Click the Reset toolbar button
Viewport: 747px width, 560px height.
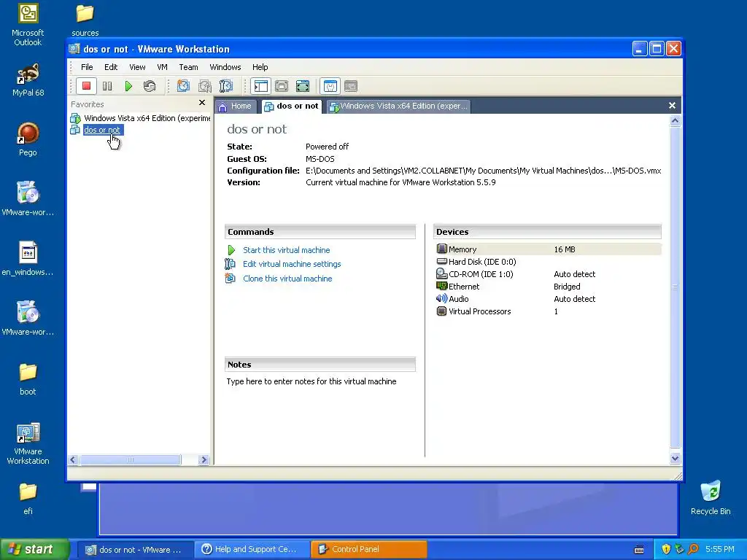[150, 86]
